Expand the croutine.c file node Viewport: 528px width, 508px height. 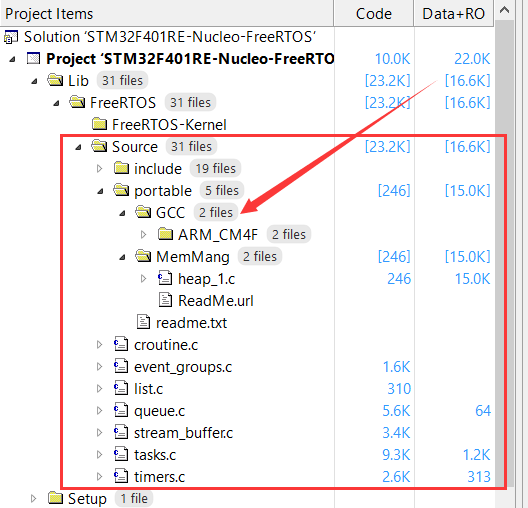coord(100,344)
